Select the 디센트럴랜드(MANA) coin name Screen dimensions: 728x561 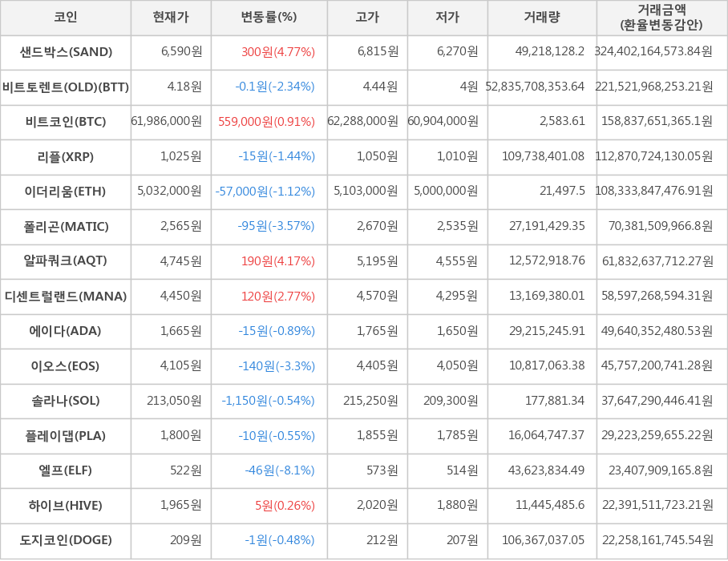[66, 296]
